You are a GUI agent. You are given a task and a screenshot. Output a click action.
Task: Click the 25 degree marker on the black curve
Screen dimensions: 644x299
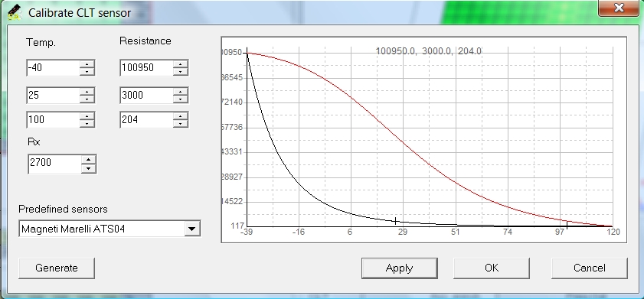pos(395,221)
